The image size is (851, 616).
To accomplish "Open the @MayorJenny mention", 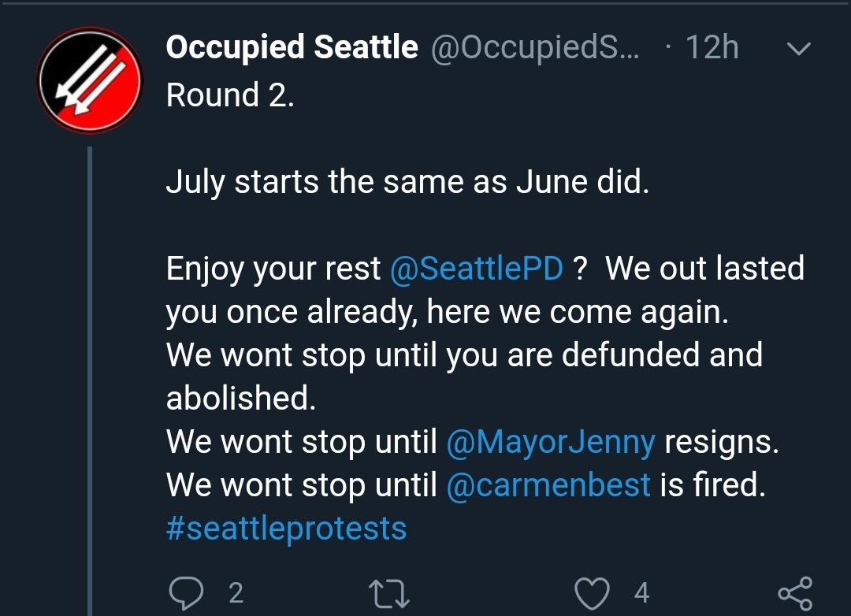I will (550, 442).
